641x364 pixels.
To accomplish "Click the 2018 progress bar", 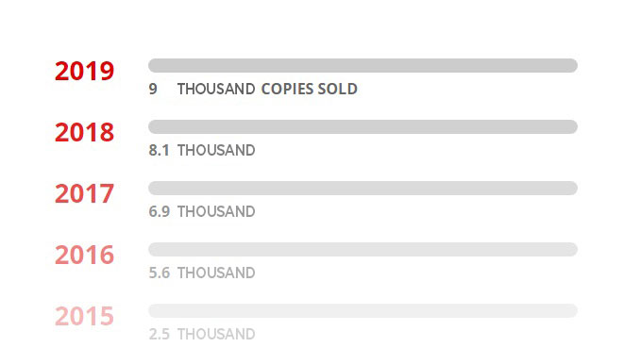I will [363, 126].
